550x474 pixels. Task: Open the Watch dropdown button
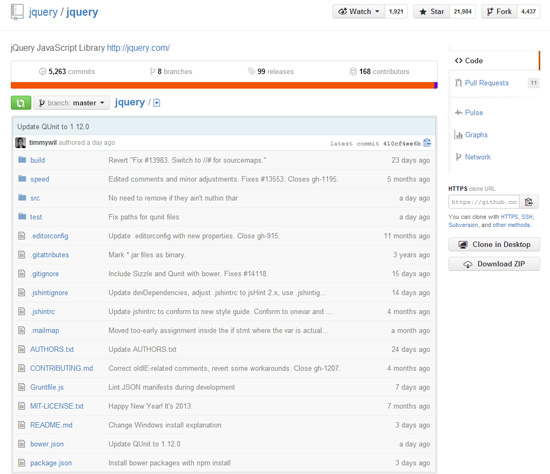pos(358,12)
